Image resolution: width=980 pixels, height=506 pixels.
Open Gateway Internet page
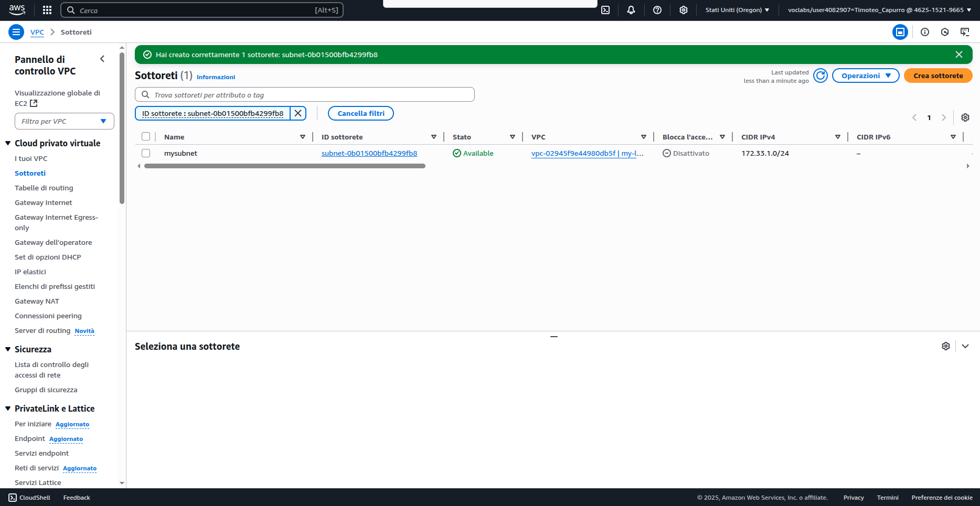(x=44, y=202)
